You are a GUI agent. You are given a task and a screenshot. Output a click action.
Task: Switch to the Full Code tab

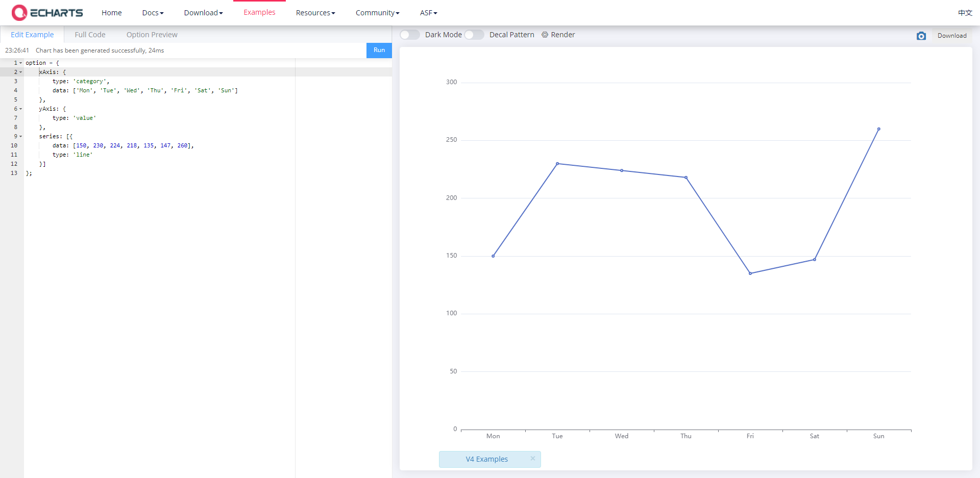pos(90,35)
